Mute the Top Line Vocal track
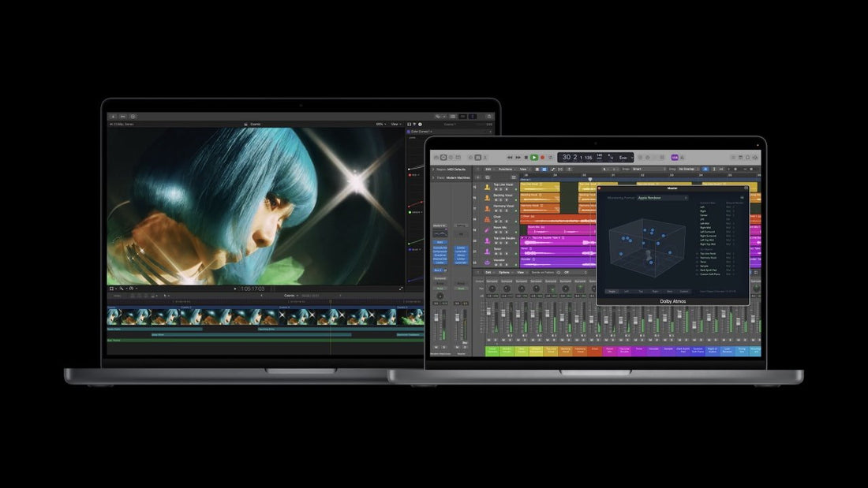 click(x=496, y=189)
